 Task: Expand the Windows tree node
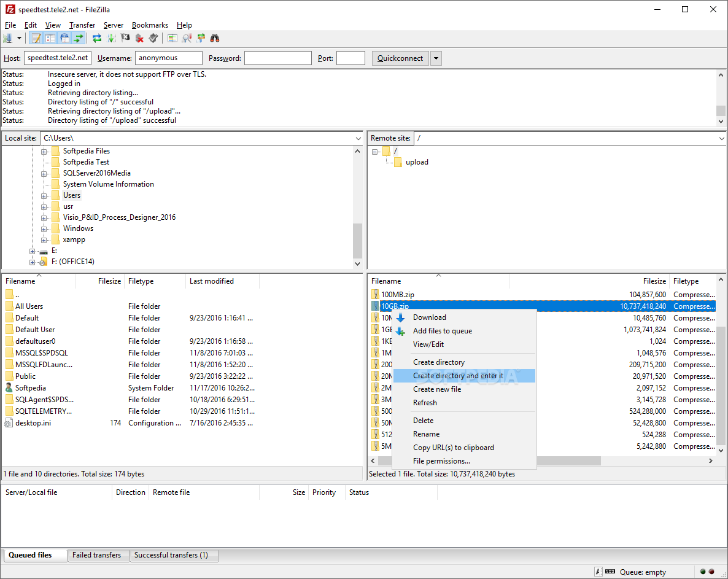tap(44, 229)
